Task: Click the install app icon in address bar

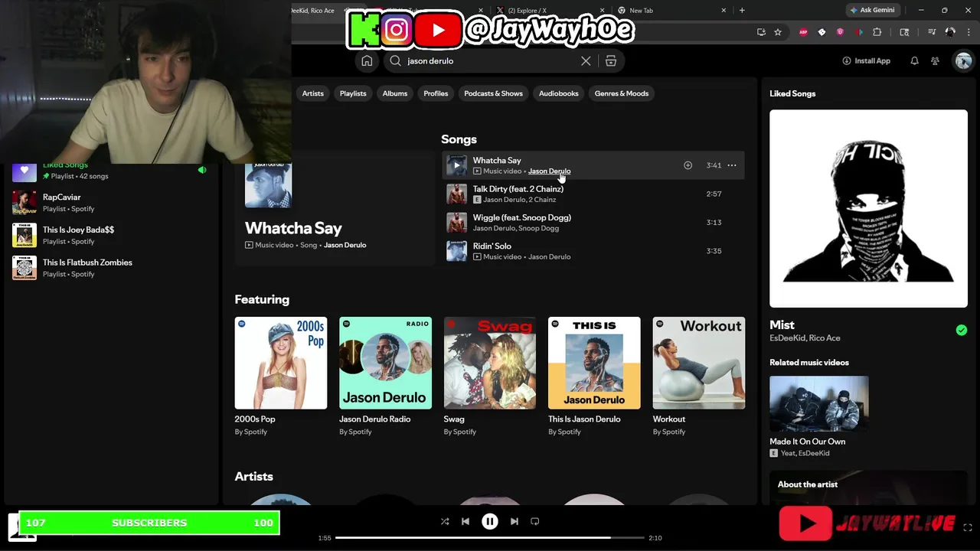Action: [761, 32]
